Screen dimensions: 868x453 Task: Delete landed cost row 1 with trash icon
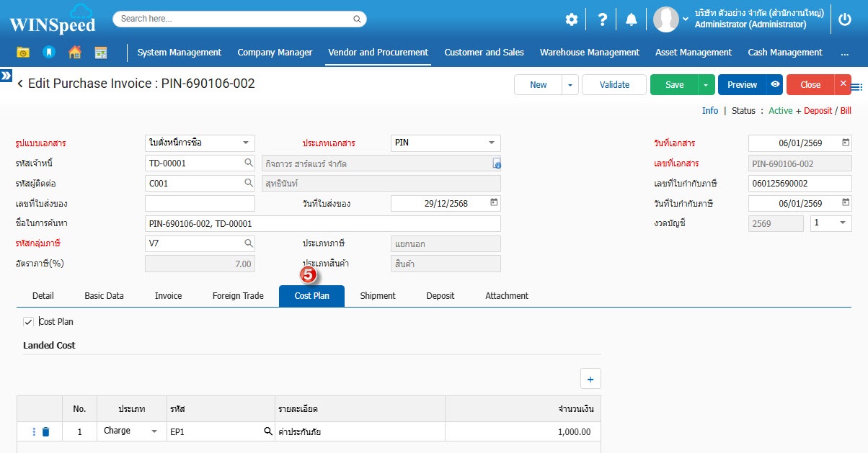pos(46,431)
